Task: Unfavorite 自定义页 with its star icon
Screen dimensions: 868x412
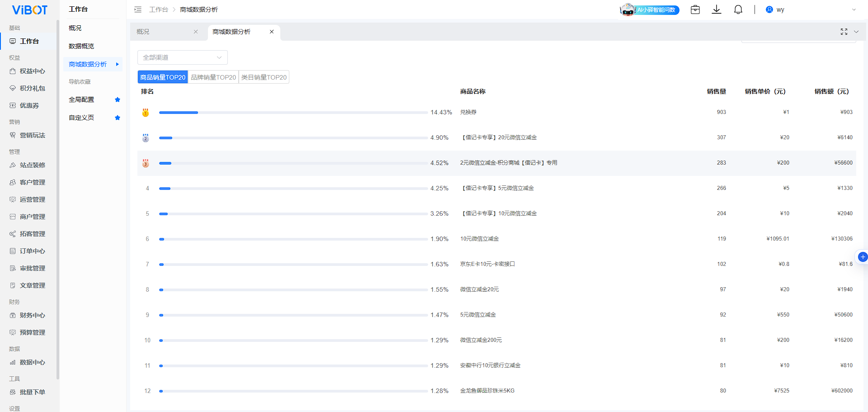Action: pyautogui.click(x=118, y=118)
